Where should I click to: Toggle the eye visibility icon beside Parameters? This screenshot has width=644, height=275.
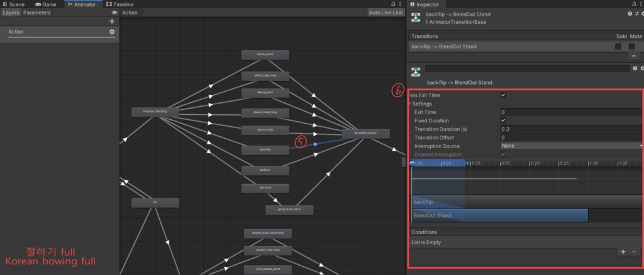[114, 13]
